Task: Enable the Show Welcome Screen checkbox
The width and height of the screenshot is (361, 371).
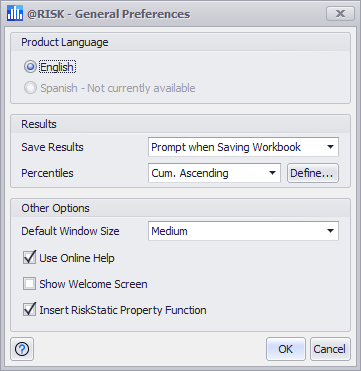Action: click(29, 284)
